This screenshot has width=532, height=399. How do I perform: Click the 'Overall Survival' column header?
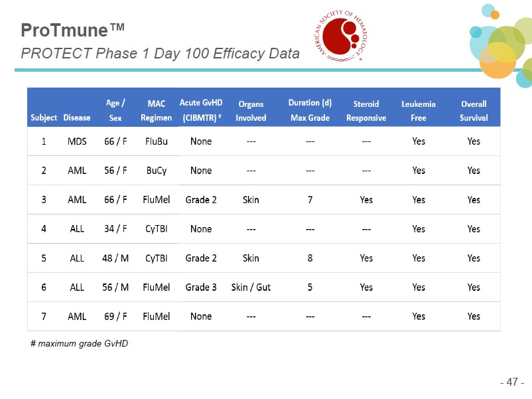click(473, 110)
